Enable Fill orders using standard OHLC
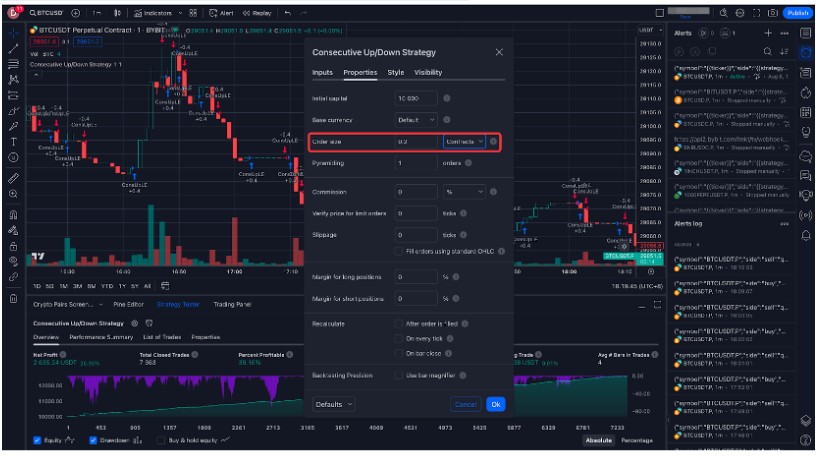Screen dimensions: 816x457 pyautogui.click(x=399, y=251)
